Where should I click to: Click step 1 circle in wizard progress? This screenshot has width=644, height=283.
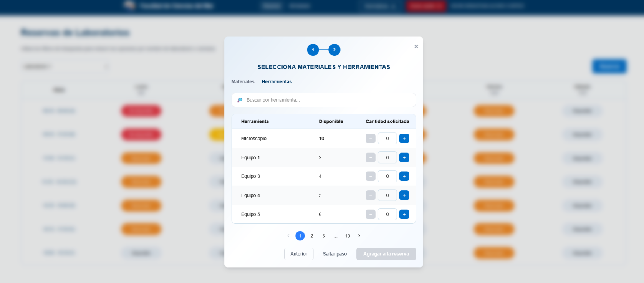pyautogui.click(x=313, y=50)
